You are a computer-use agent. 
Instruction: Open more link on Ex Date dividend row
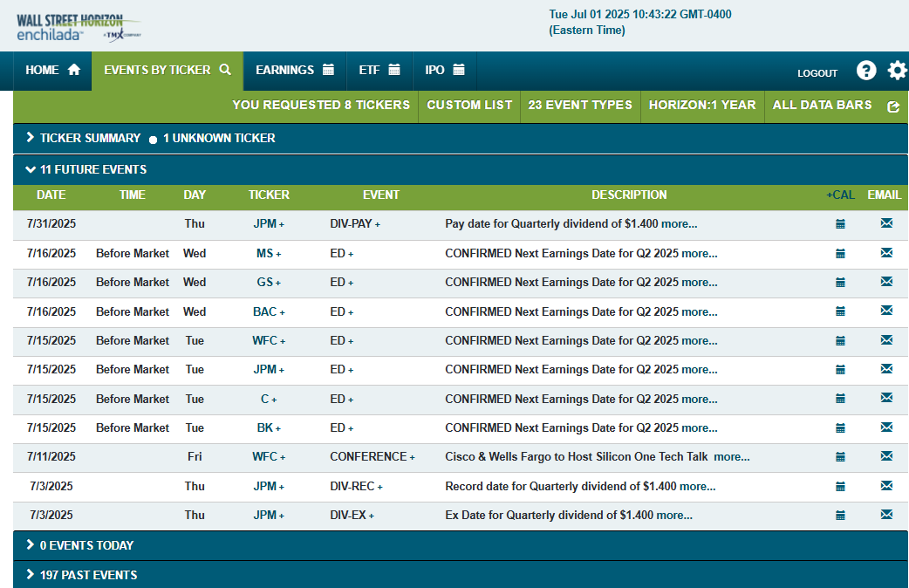pos(674,515)
